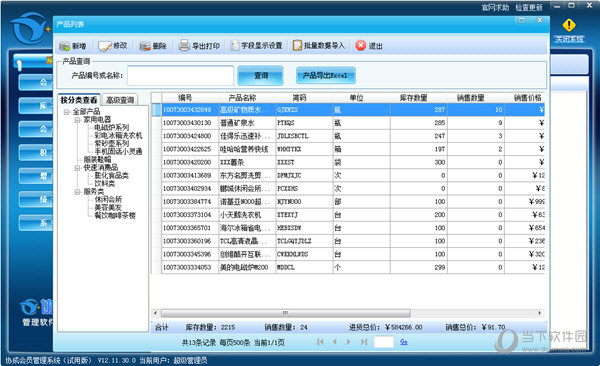Click the 新增 add product toolbar button

(x=73, y=46)
